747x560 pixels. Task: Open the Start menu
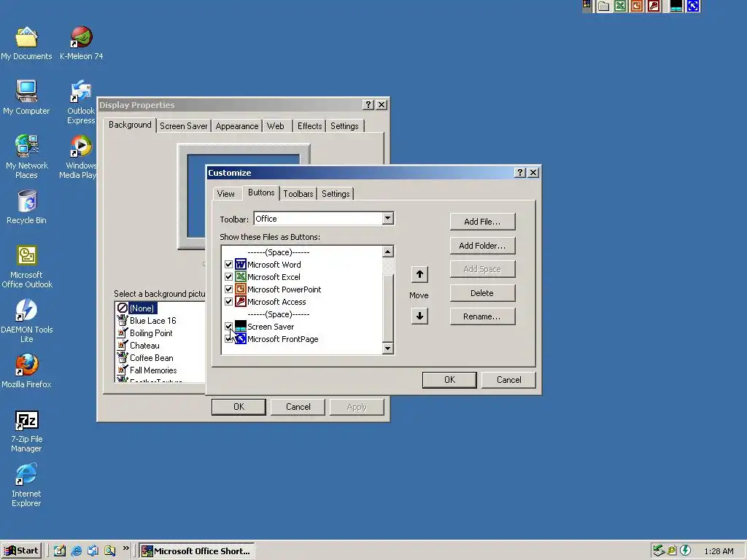(21, 551)
